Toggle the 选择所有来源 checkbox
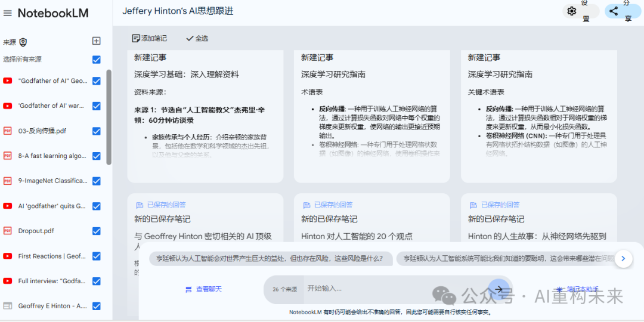 [97, 60]
